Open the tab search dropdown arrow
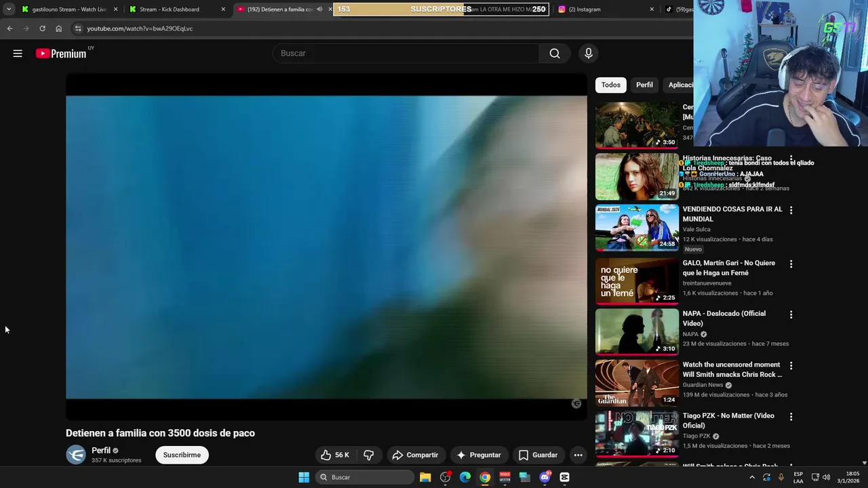This screenshot has height=488, width=868. [9, 9]
